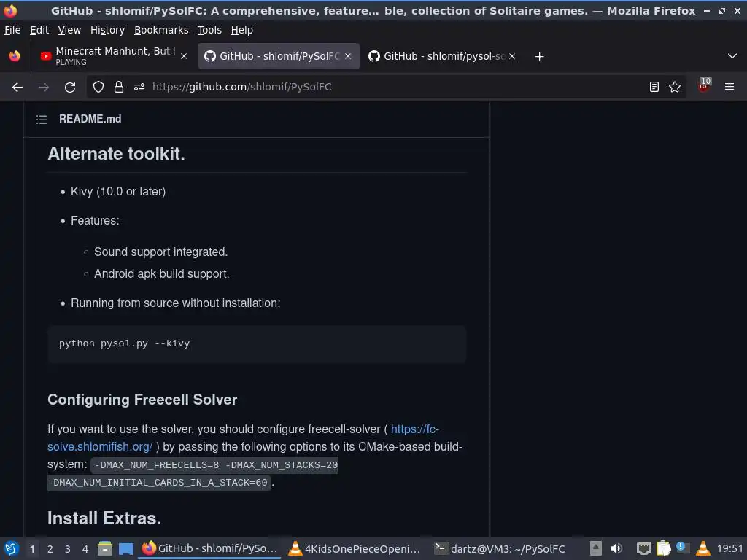This screenshot has height=560, width=747.
Task: Click the forward navigation arrow
Action: tap(43, 87)
